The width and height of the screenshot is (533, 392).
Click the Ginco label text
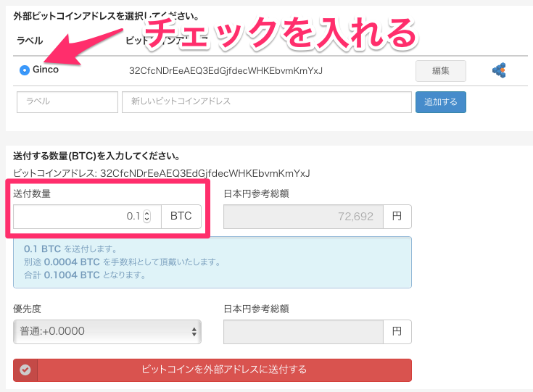(46, 70)
